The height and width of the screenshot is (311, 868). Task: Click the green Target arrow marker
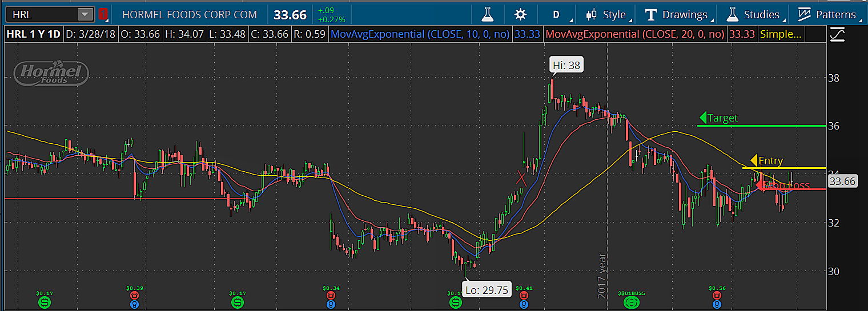click(x=703, y=118)
